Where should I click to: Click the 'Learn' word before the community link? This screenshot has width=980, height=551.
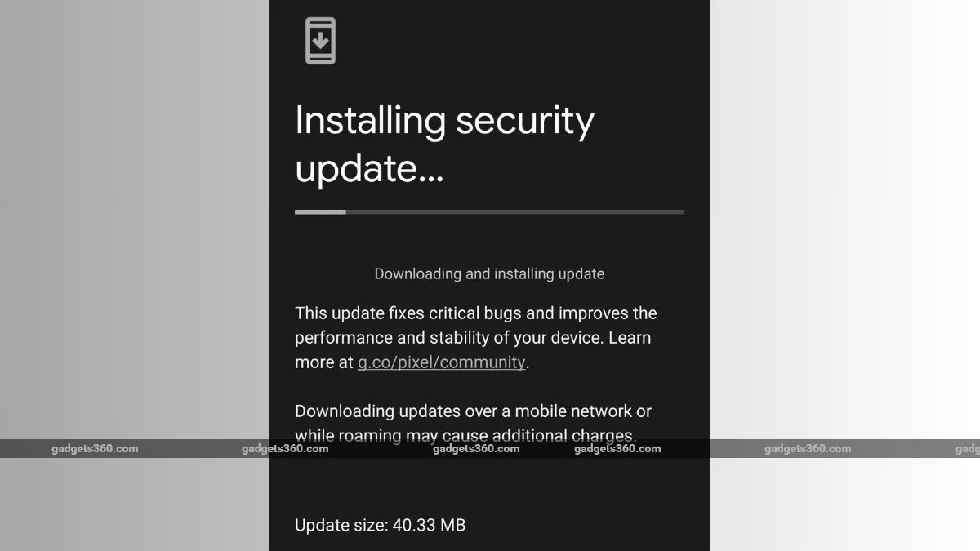pos(630,337)
